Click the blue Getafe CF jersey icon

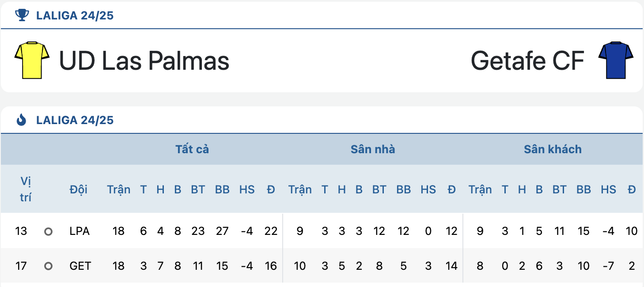[616, 60]
